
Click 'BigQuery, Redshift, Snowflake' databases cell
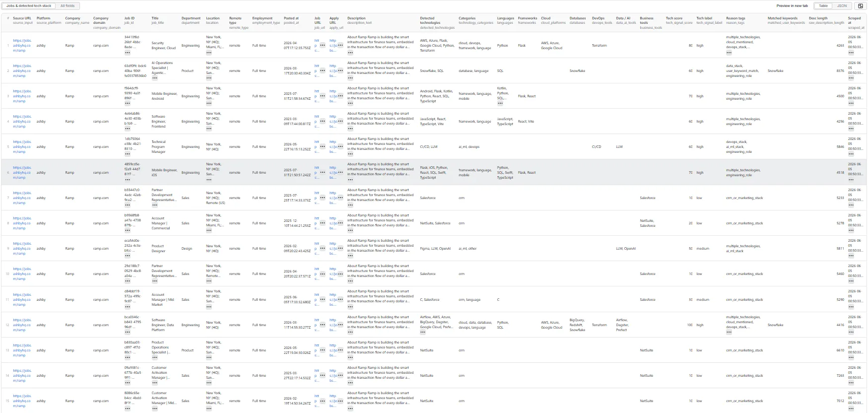coord(577,325)
